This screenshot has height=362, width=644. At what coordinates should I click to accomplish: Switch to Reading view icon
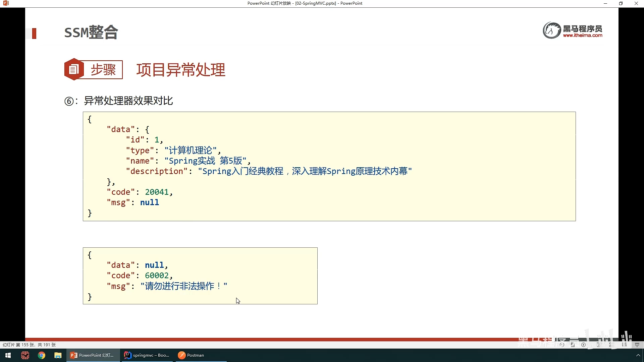point(624,345)
